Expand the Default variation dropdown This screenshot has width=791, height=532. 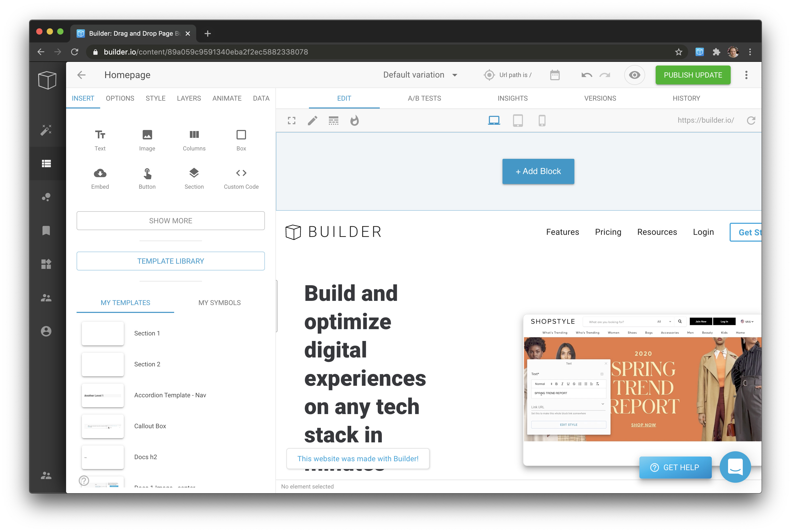click(x=420, y=75)
